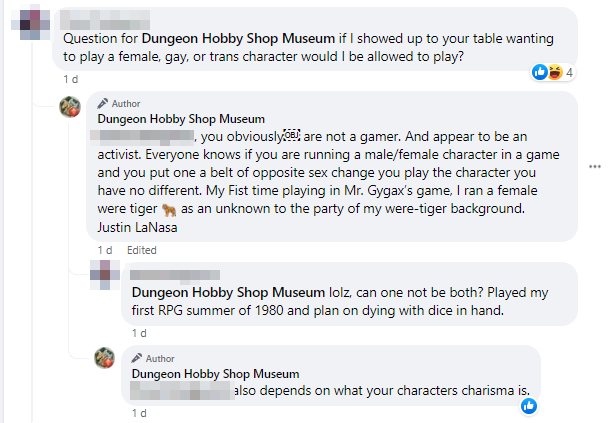The image size is (616, 423).
Task: Click the blue like reaction on the charisma reply
Action: [x=529, y=406]
